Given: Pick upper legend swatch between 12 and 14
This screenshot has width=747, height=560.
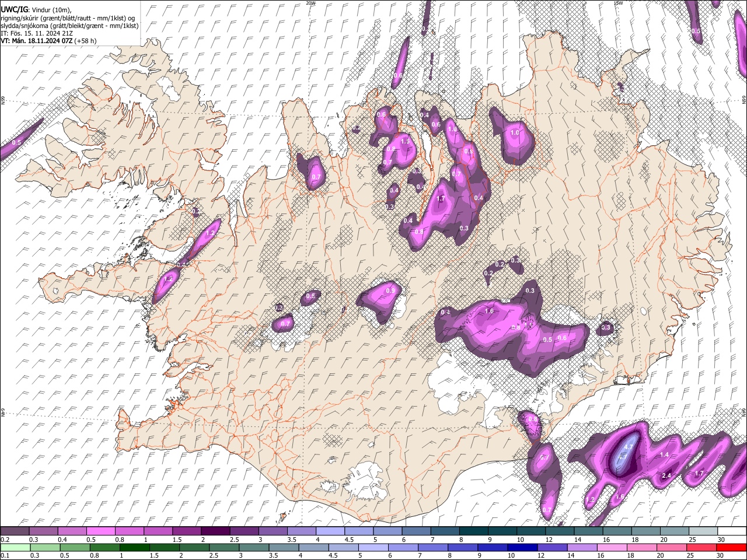Looking at the screenshot, I should pos(559,531).
